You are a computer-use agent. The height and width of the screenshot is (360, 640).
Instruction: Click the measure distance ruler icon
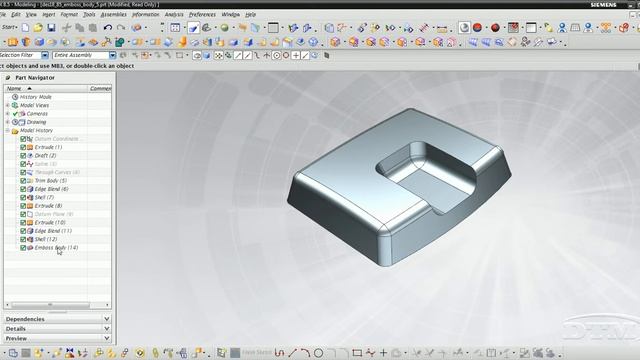(x=442, y=29)
